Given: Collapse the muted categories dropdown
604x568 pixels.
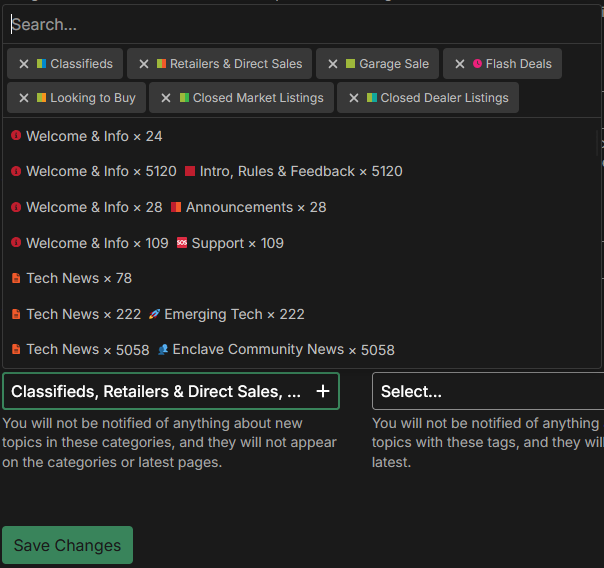Looking at the screenshot, I should pos(155,391).
